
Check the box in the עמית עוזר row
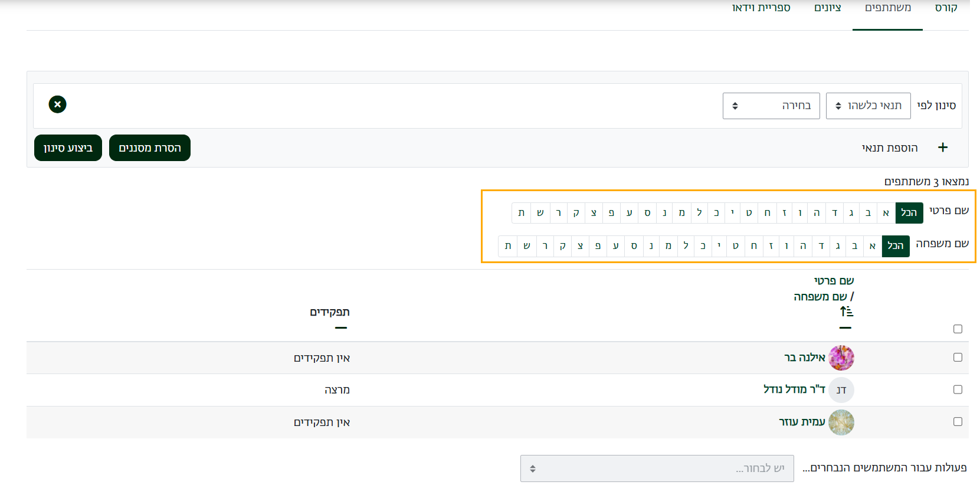click(x=958, y=422)
